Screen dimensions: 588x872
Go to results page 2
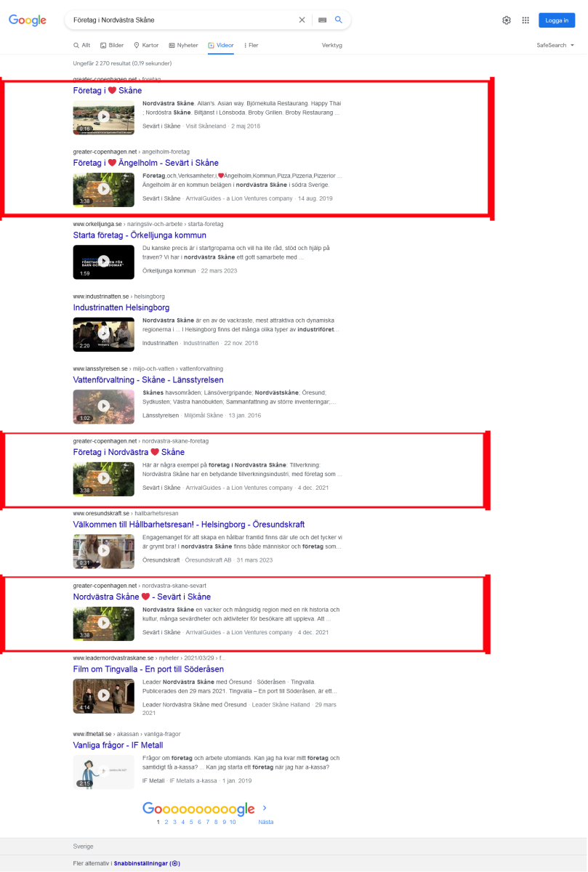tap(166, 822)
